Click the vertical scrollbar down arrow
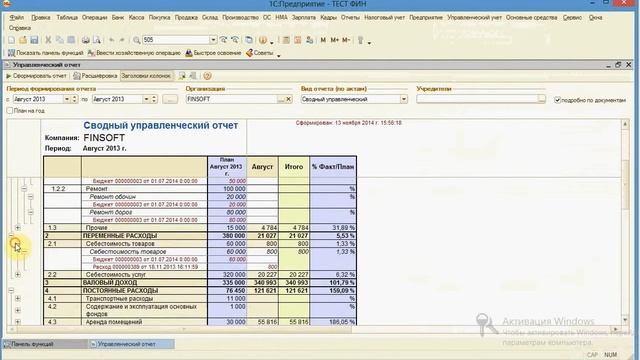Viewport: 640px width, 360px height. click(625, 320)
